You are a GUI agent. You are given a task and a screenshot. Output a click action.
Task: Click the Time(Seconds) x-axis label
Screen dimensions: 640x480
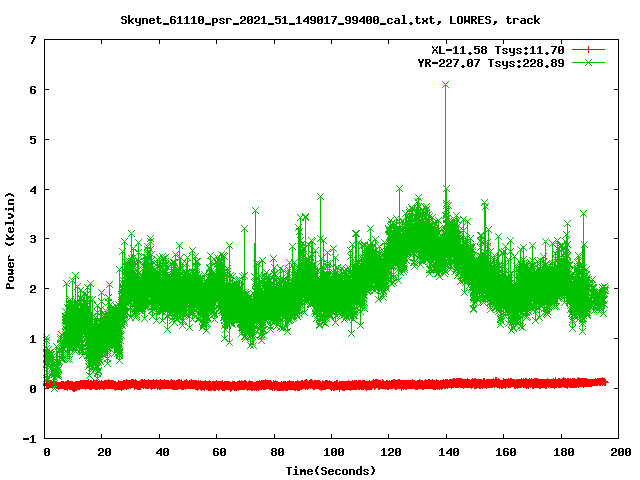[331, 470]
